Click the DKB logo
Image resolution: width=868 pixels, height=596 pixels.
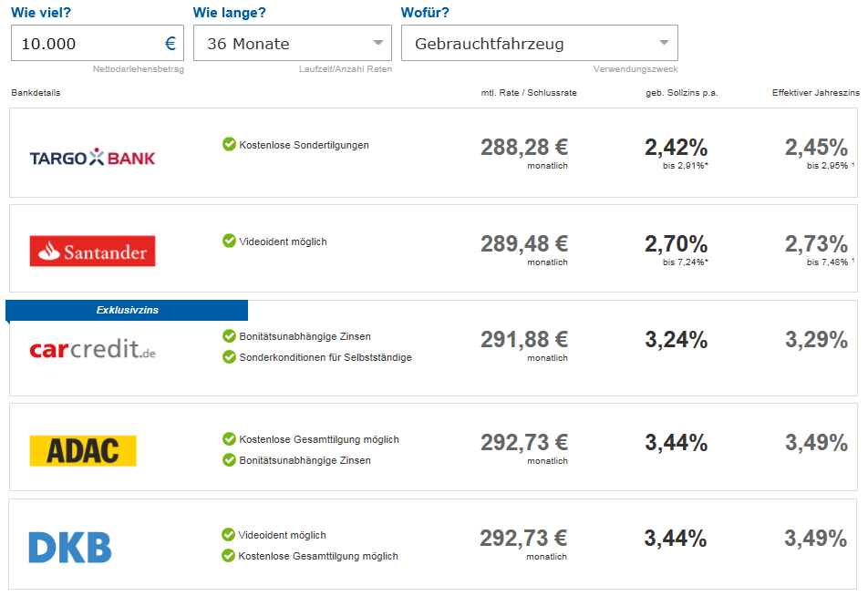point(70,548)
